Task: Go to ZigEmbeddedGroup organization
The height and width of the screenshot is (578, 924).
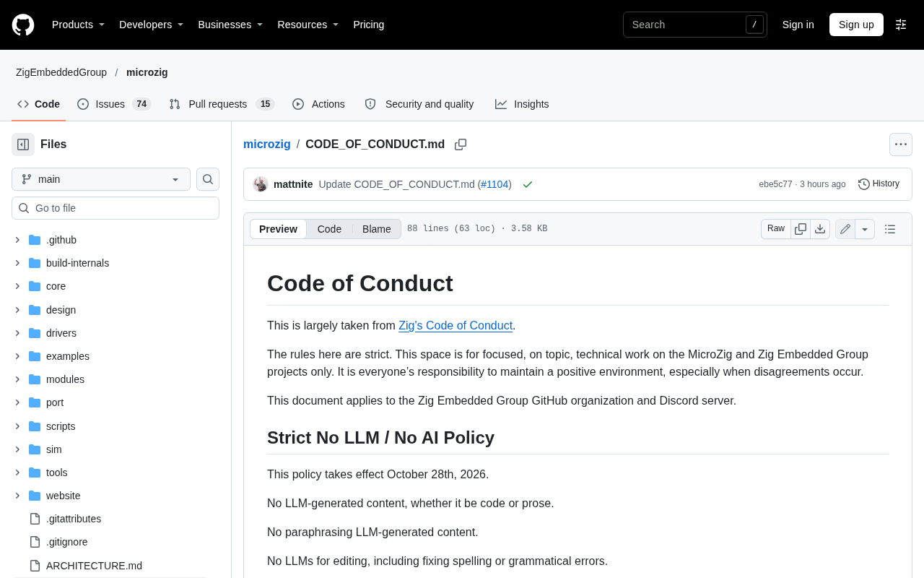Action: coord(61,72)
